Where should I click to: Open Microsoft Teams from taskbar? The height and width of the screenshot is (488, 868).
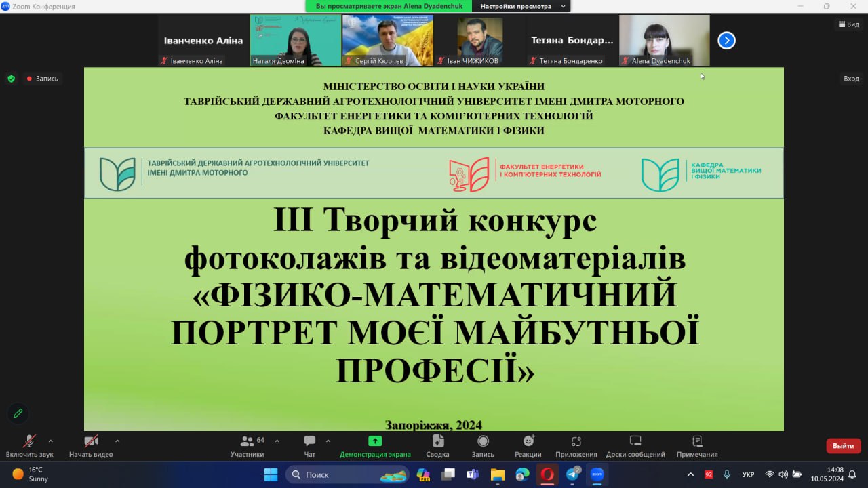pos(473,474)
